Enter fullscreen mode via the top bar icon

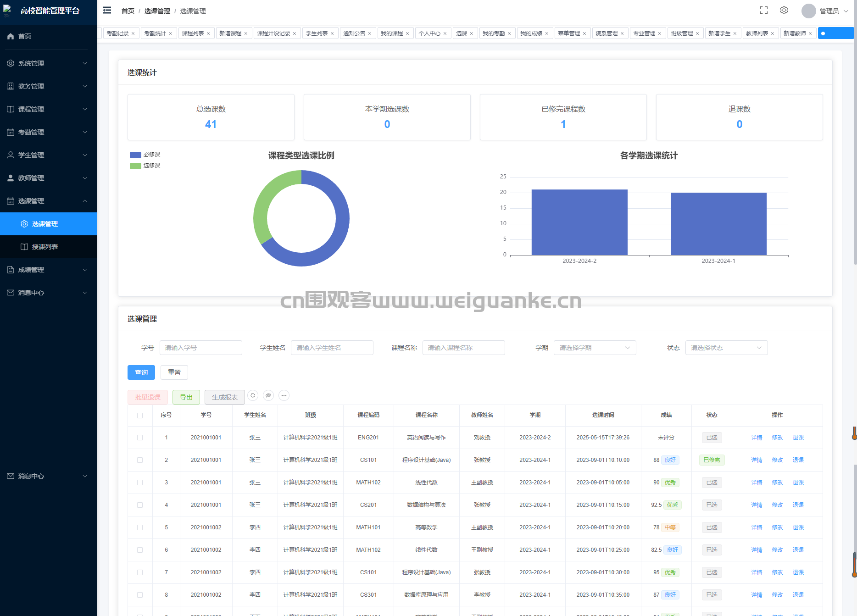point(764,11)
